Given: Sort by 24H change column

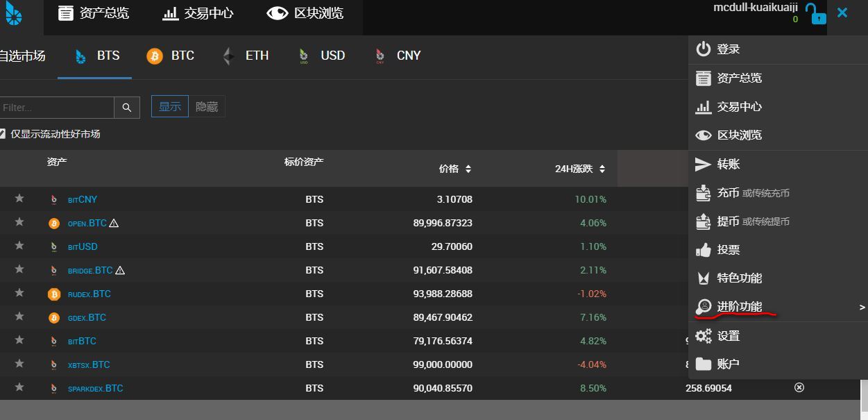Looking at the screenshot, I should coord(602,169).
